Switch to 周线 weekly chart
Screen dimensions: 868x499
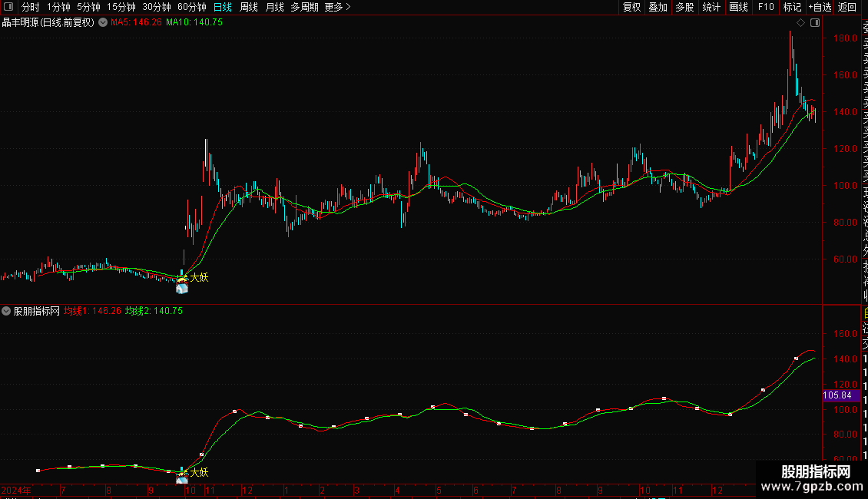click(x=249, y=7)
